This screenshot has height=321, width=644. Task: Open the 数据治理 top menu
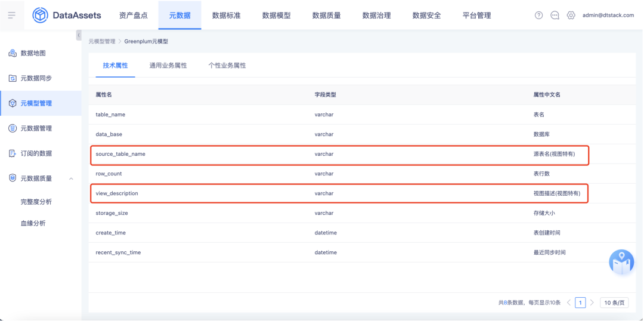click(x=377, y=16)
